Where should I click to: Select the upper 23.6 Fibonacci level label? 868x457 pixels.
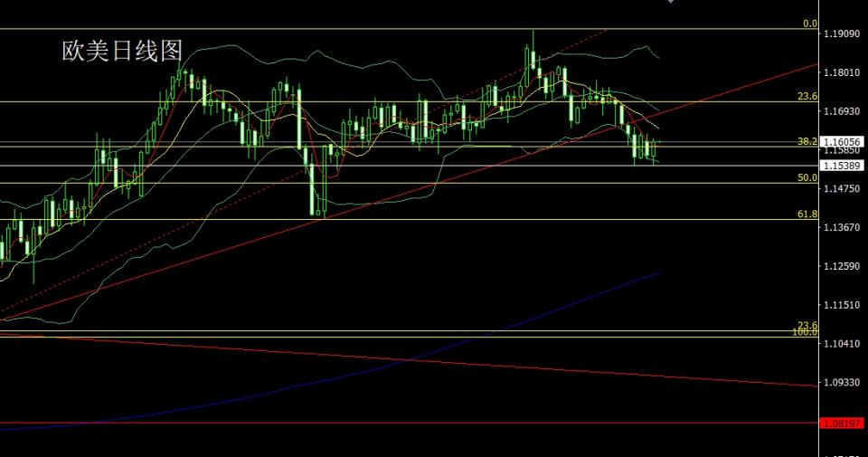click(x=807, y=96)
